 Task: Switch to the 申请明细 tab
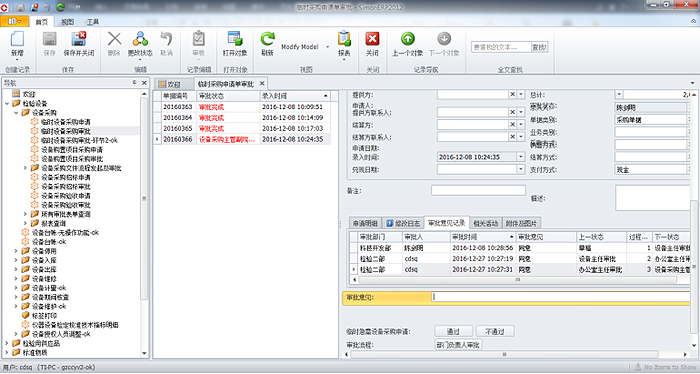pos(365,223)
